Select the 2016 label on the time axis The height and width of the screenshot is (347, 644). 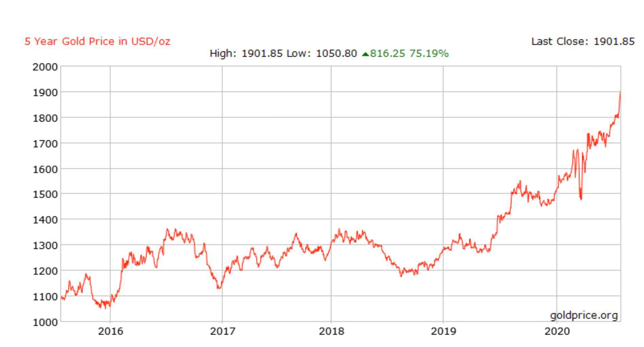coord(110,331)
